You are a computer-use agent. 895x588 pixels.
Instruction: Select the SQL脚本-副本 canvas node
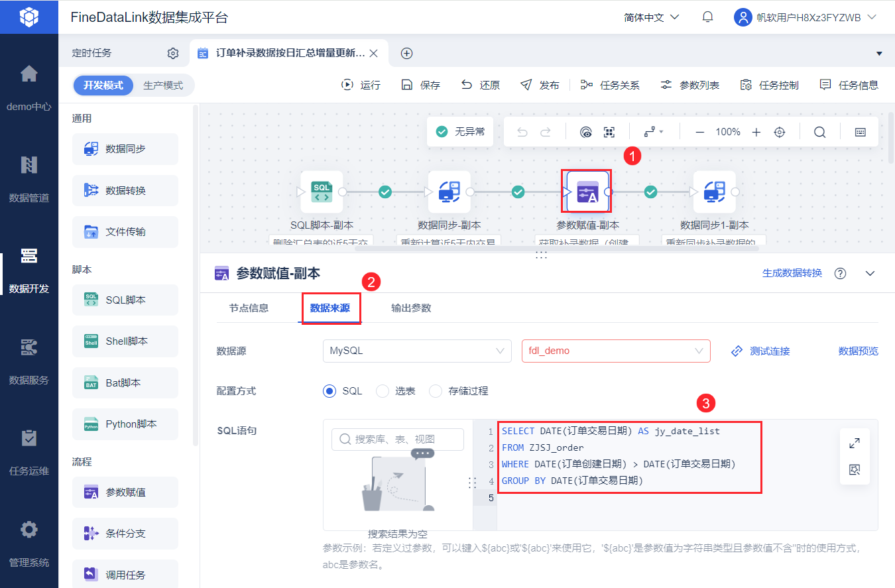[322, 192]
